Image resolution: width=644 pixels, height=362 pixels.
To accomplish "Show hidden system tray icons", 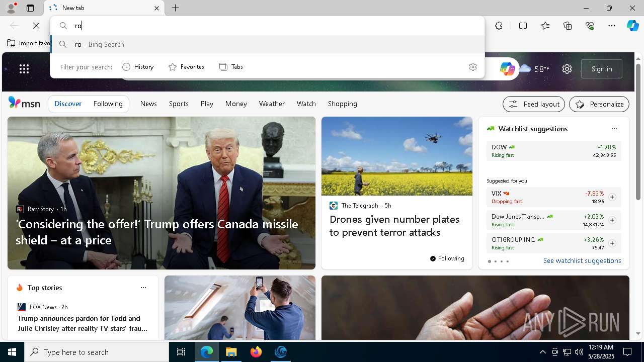I will pyautogui.click(x=542, y=352).
